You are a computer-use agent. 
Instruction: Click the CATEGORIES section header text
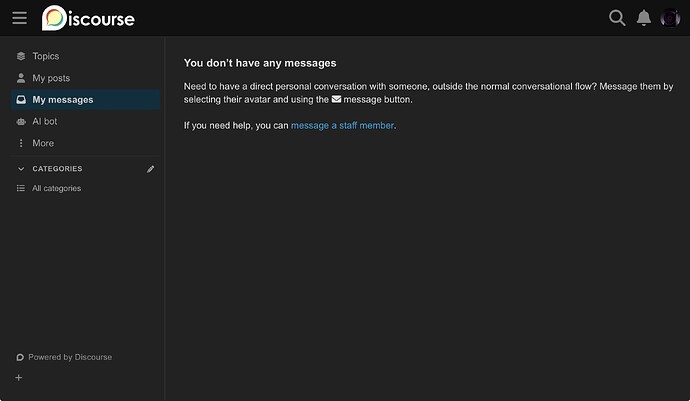57,169
